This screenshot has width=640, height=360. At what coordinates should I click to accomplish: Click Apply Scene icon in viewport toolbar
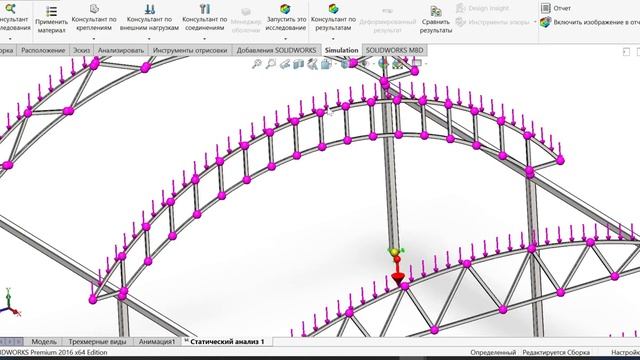(x=398, y=64)
